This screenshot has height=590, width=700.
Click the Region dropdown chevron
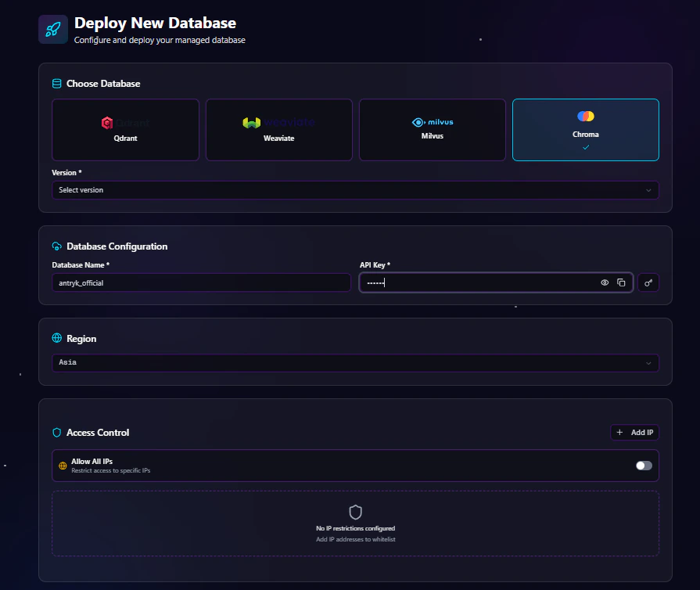click(x=648, y=363)
